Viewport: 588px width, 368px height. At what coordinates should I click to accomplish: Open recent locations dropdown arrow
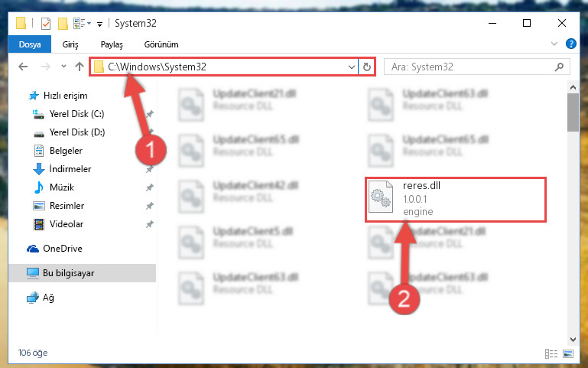click(63, 67)
